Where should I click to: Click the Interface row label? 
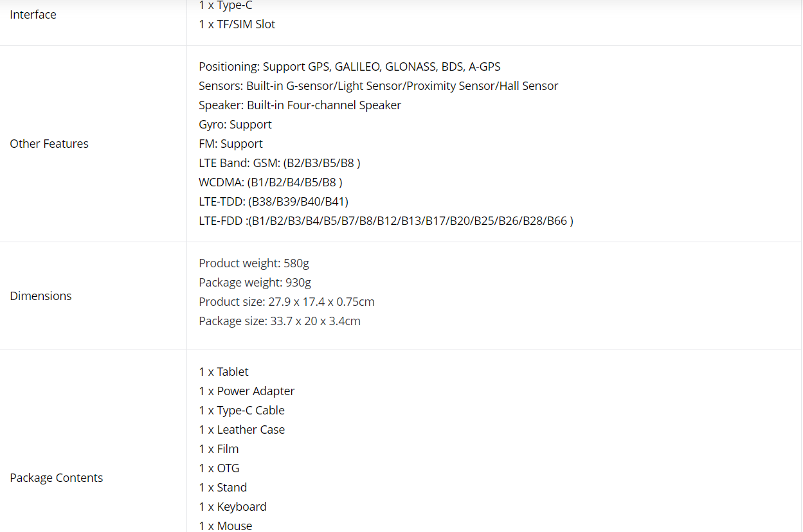click(33, 15)
